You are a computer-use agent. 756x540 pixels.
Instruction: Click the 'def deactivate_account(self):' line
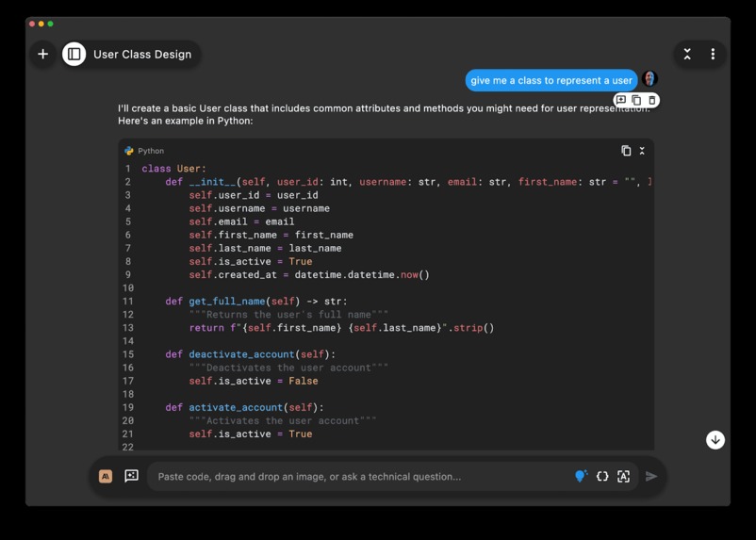pyautogui.click(x=250, y=354)
